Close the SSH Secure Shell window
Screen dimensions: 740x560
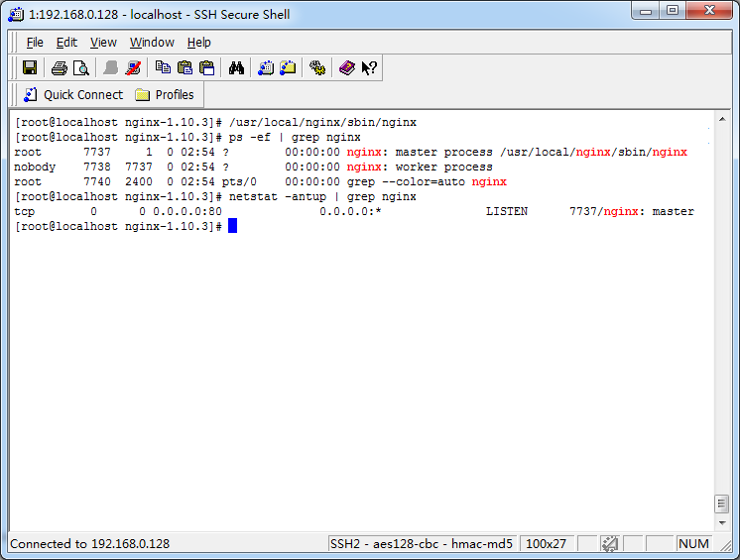pos(709,10)
